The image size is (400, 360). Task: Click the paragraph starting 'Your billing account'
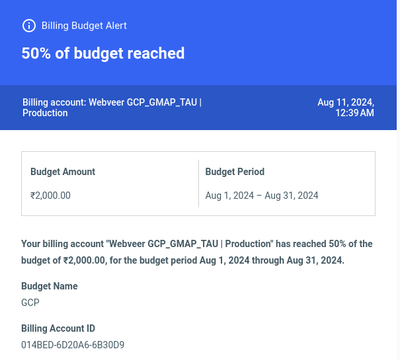197,252
